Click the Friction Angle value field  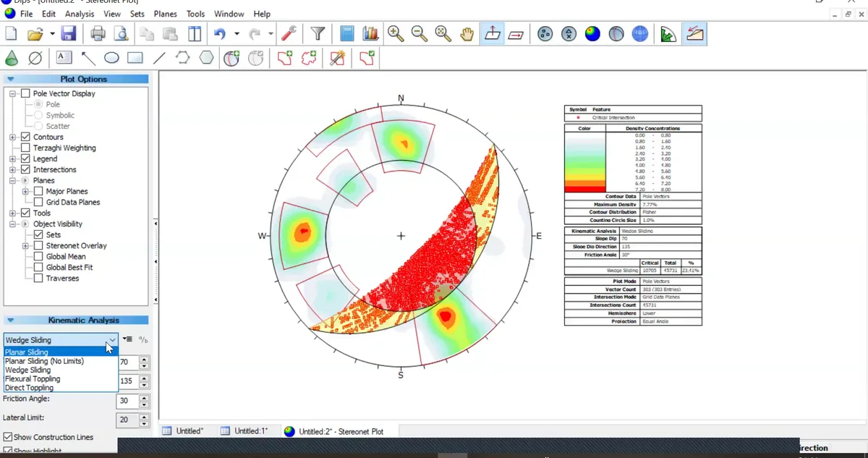127,401
